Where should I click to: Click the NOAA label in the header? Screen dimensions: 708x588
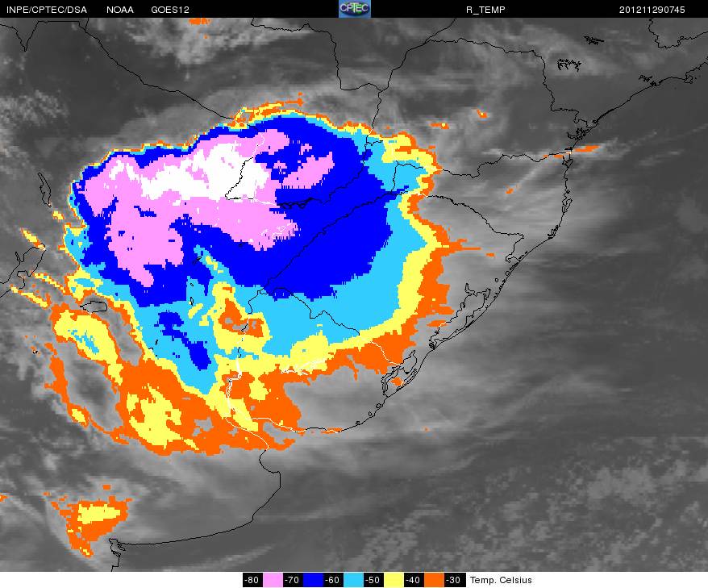120,10
